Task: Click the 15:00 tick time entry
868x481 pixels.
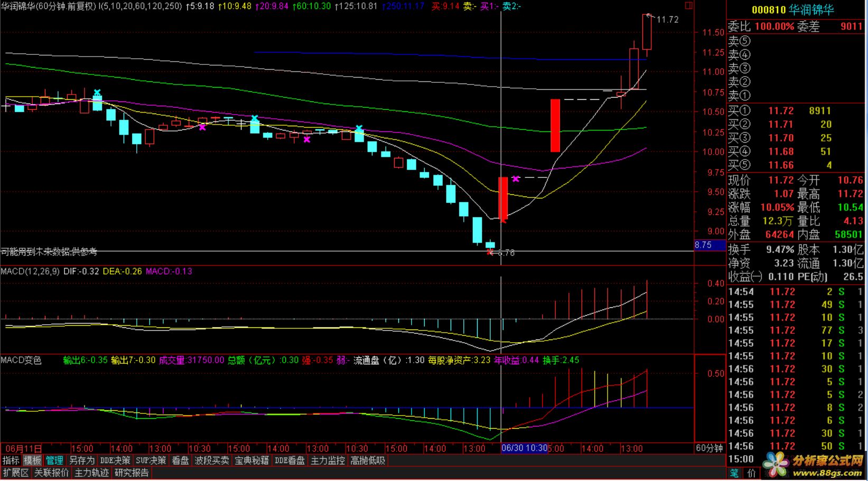Action: tap(741, 459)
